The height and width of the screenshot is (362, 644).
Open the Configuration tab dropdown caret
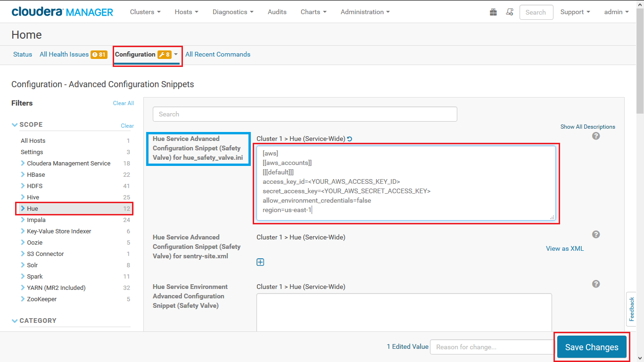[176, 55]
